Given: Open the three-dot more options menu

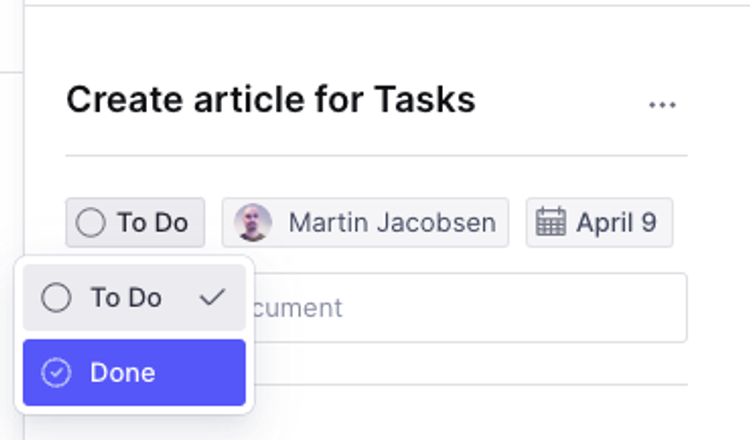Looking at the screenshot, I should coord(662,105).
